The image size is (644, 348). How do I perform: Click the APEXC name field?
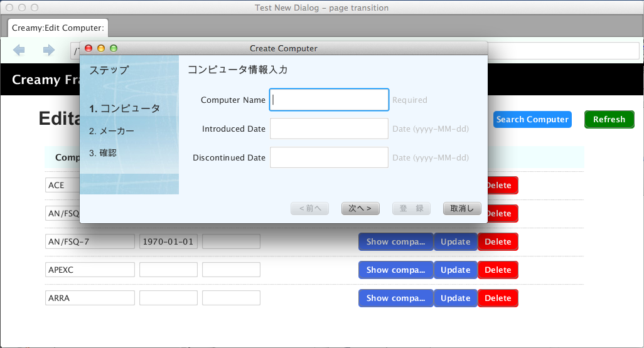(90, 270)
